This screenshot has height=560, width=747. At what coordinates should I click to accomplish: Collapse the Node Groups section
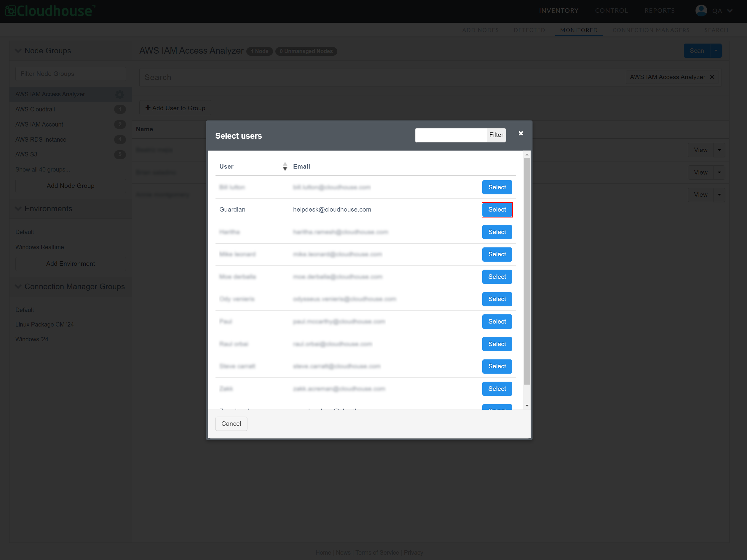point(18,51)
